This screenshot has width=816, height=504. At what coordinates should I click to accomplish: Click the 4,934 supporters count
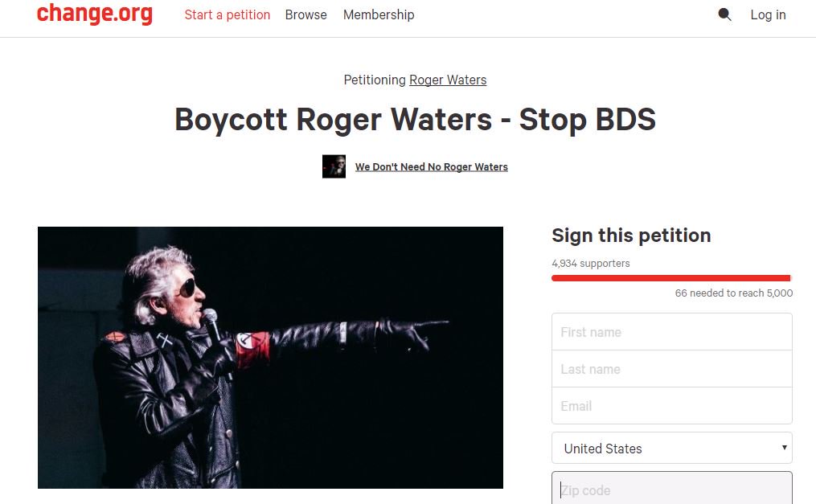591,263
